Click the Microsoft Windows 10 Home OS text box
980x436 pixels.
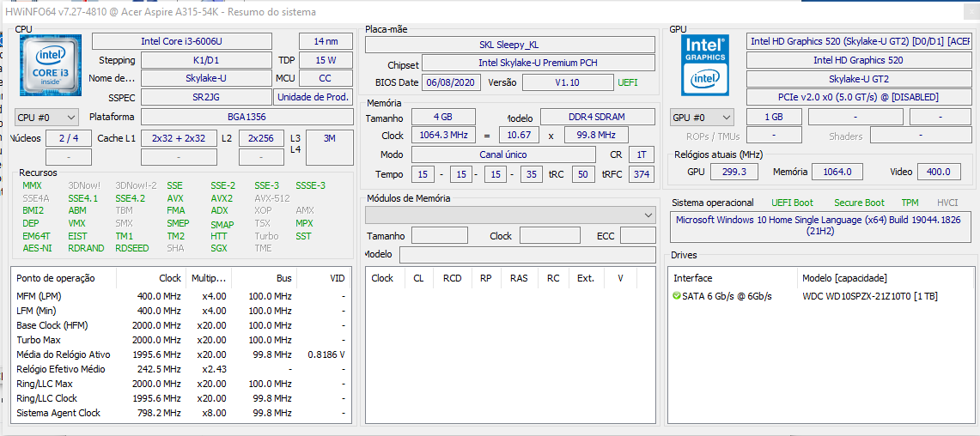[x=821, y=226]
